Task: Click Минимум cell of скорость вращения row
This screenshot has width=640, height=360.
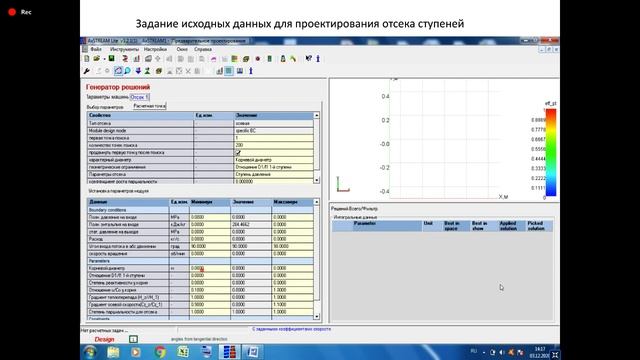Action: [x=210, y=253]
